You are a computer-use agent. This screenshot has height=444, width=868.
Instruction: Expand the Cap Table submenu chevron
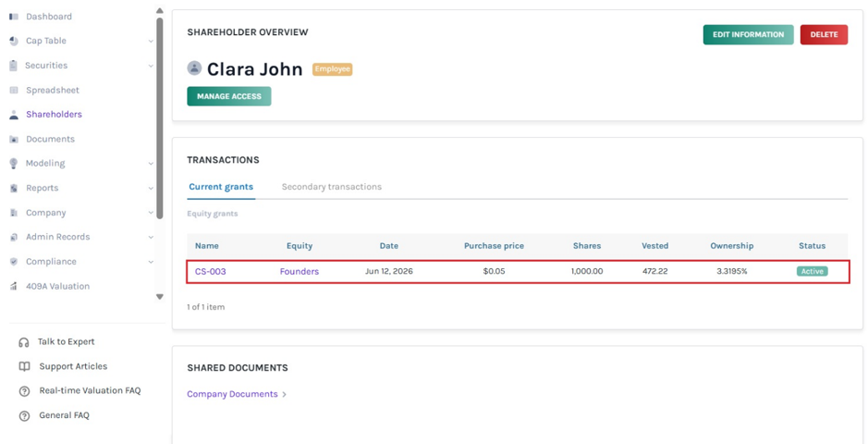151,42
